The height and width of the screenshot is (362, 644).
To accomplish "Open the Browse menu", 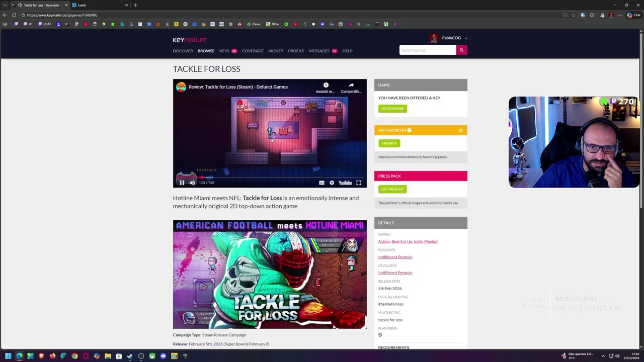I will point(206,51).
